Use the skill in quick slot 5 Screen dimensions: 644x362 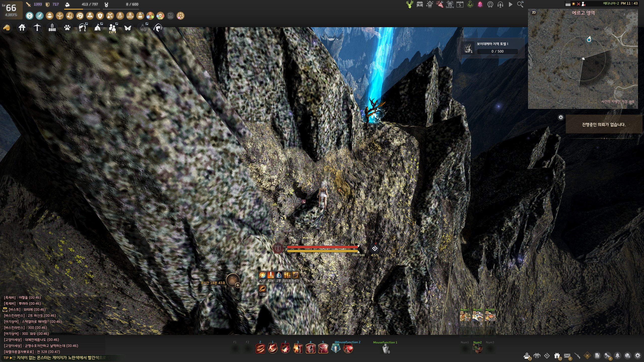click(323, 348)
